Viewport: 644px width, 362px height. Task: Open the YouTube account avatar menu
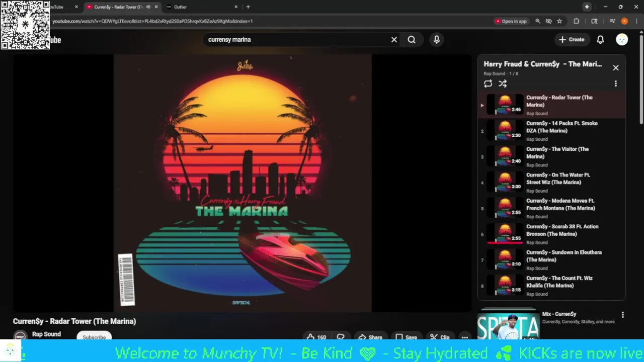point(622,40)
